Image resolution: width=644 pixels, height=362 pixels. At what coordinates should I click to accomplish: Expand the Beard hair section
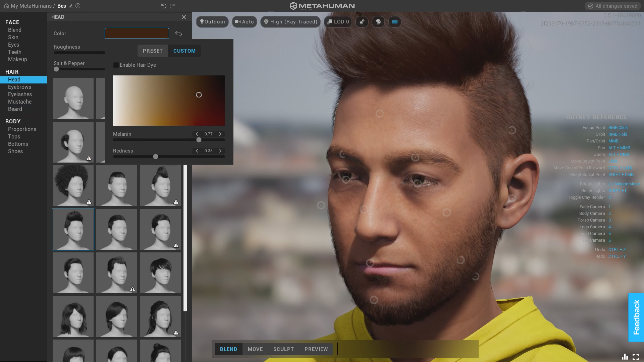click(x=15, y=109)
